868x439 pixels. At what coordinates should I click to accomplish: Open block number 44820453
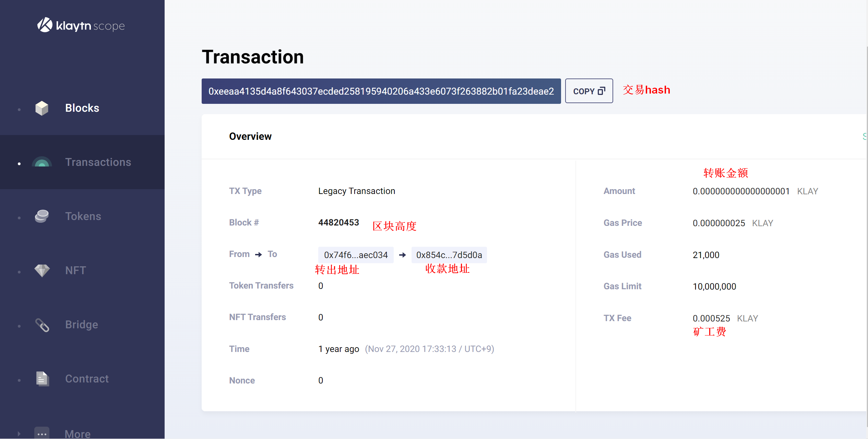coord(338,222)
